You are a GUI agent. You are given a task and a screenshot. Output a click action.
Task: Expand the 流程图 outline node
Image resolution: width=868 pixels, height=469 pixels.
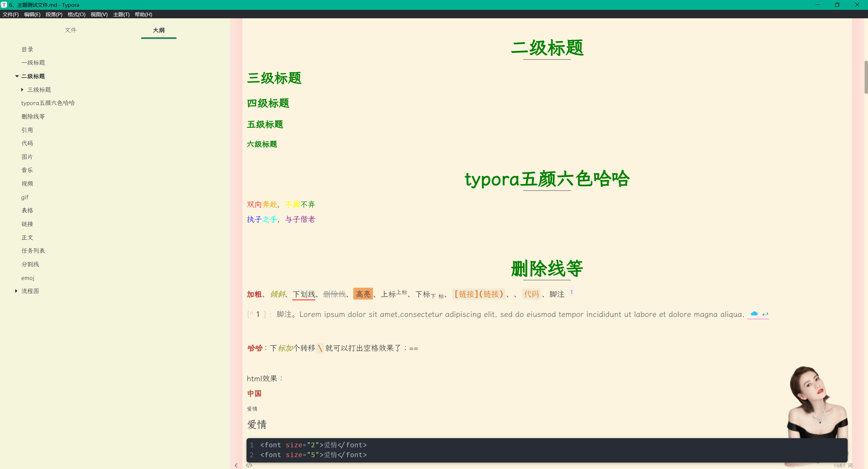(16, 291)
